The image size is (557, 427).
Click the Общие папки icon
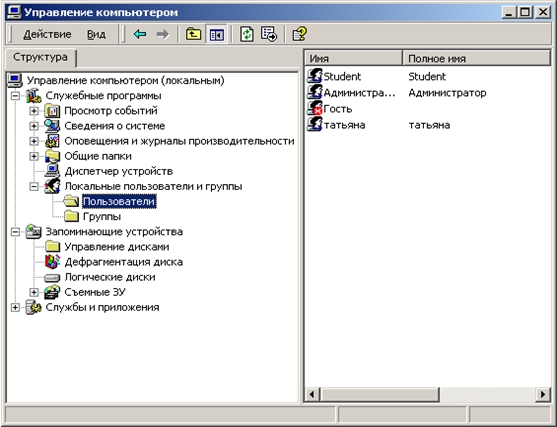point(52,156)
